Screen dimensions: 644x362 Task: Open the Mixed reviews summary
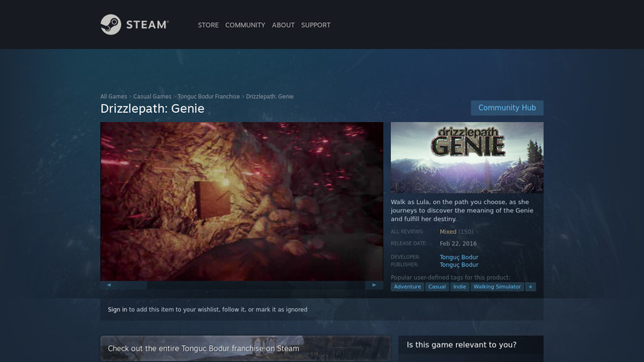coord(448,232)
